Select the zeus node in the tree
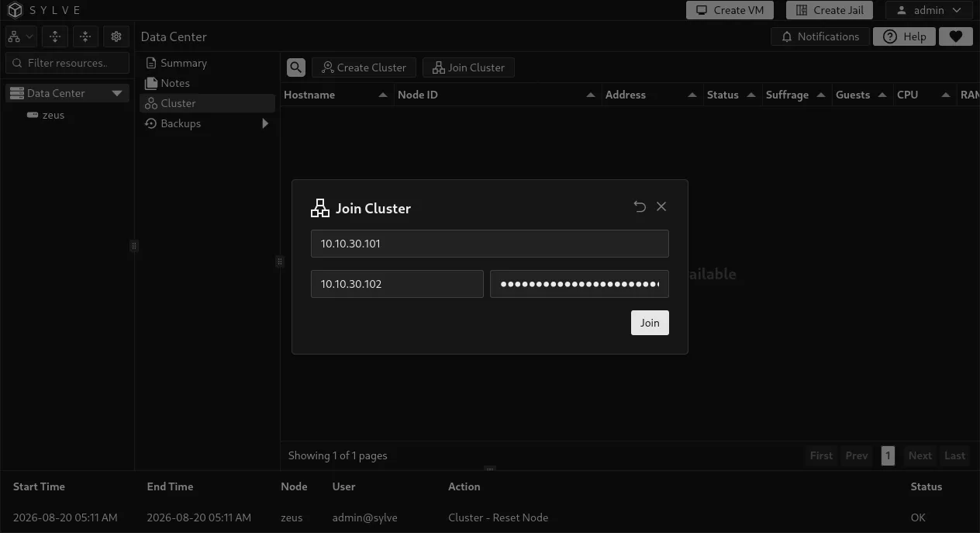Viewport: 980px width, 533px height. [x=53, y=115]
